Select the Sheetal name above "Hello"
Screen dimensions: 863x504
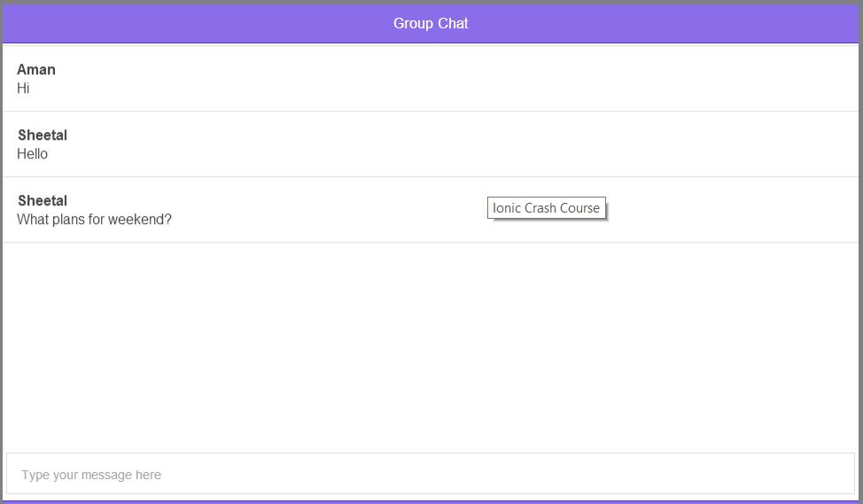[x=43, y=136]
